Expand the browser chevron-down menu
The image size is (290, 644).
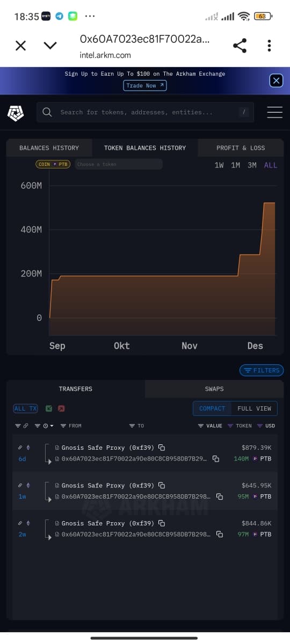click(50, 46)
